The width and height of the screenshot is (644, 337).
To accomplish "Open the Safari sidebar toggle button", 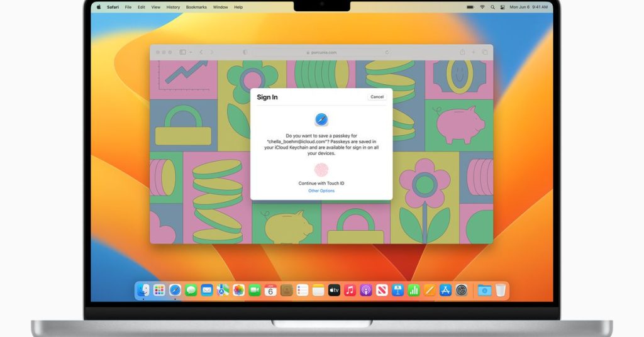I will (x=182, y=52).
